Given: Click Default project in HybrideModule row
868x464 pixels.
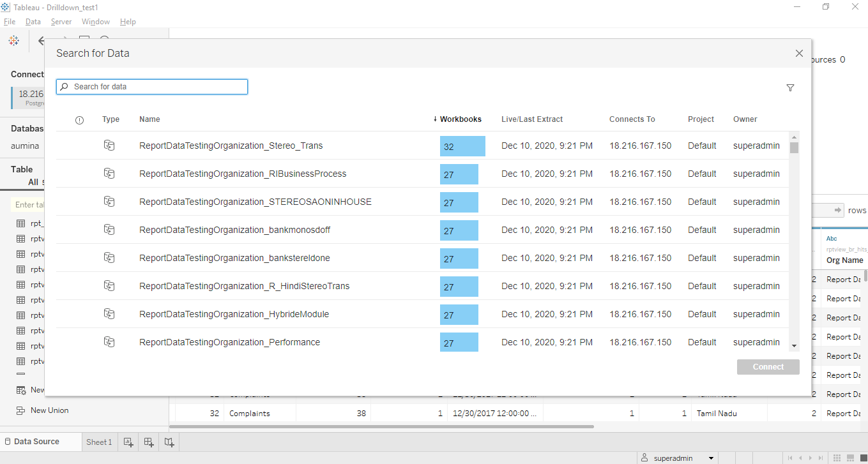Looking at the screenshot, I should tap(702, 314).
